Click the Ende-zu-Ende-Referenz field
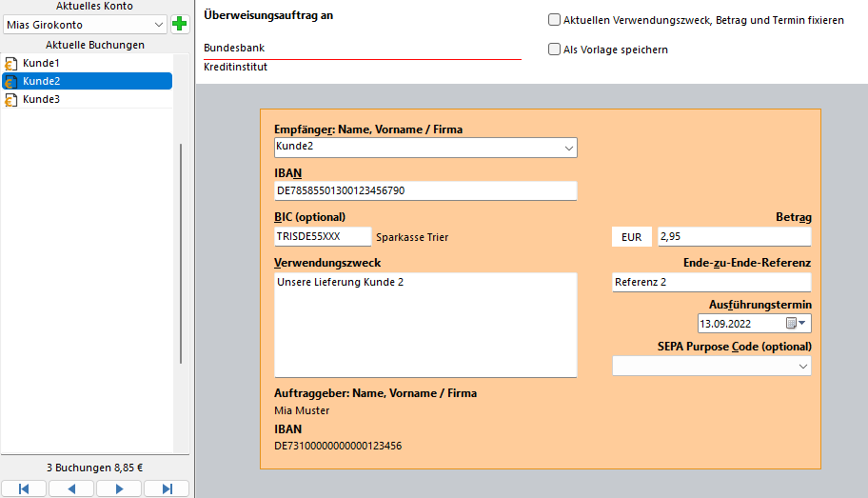Viewport: 868px width, 498px height. pyautogui.click(x=711, y=282)
